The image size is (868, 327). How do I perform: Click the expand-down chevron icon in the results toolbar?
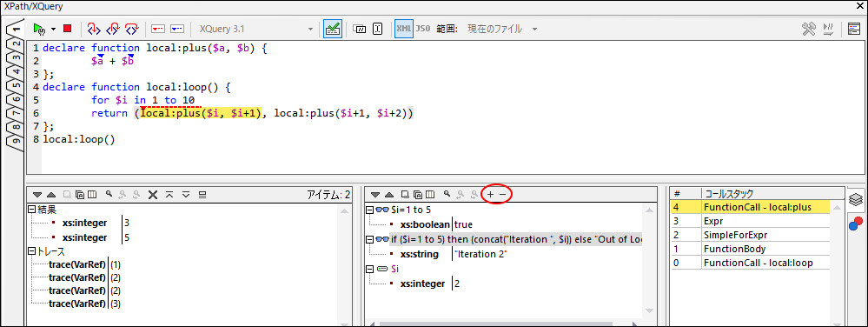[x=186, y=195]
